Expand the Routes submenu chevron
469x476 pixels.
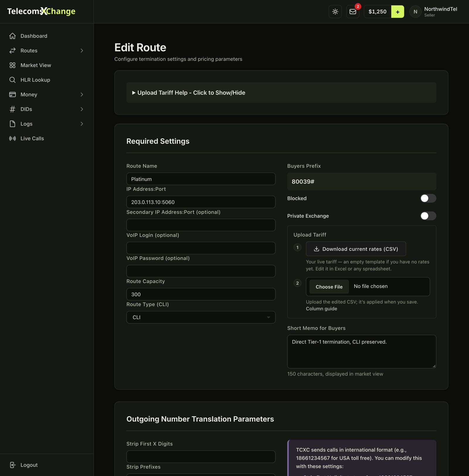[x=82, y=50]
